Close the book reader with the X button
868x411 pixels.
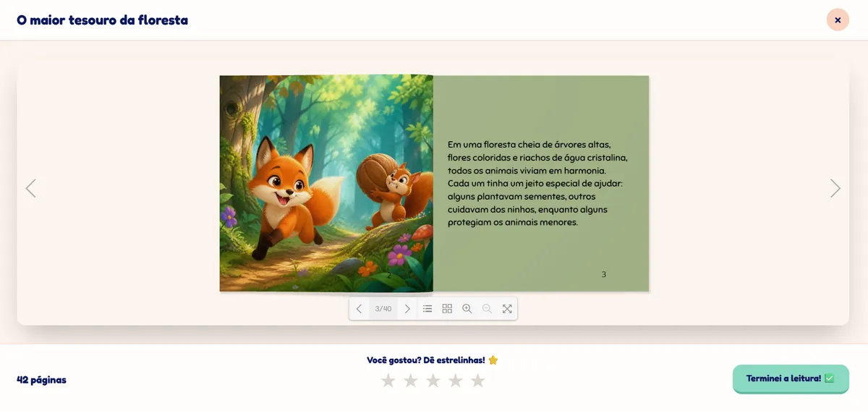838,20
